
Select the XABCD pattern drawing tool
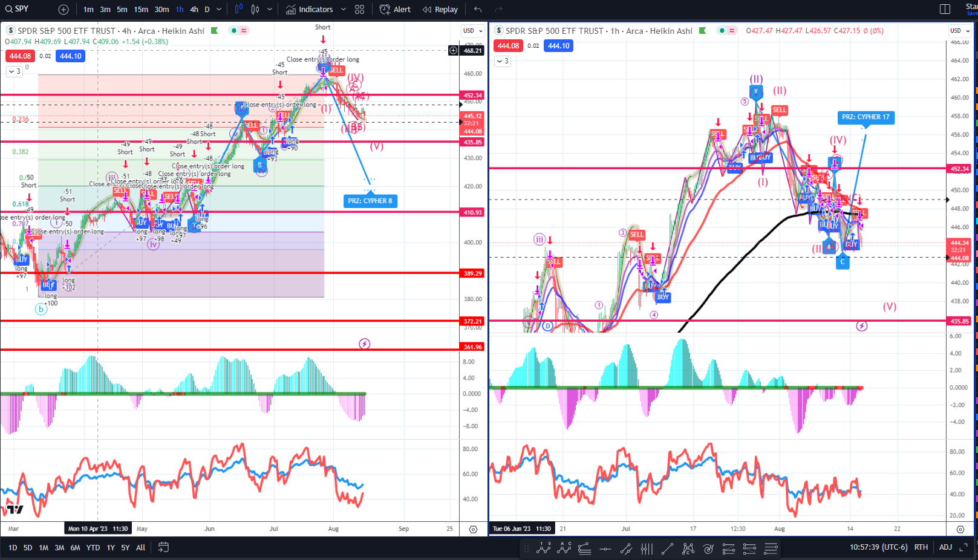click(688, 549)
